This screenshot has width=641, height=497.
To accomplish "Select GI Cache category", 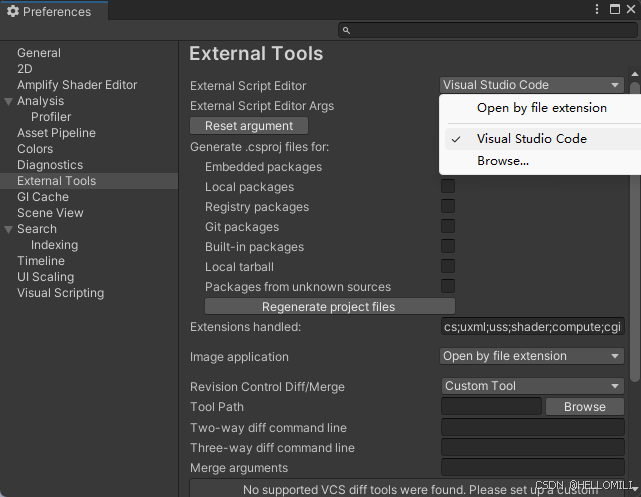I will (x=43, y=197).
